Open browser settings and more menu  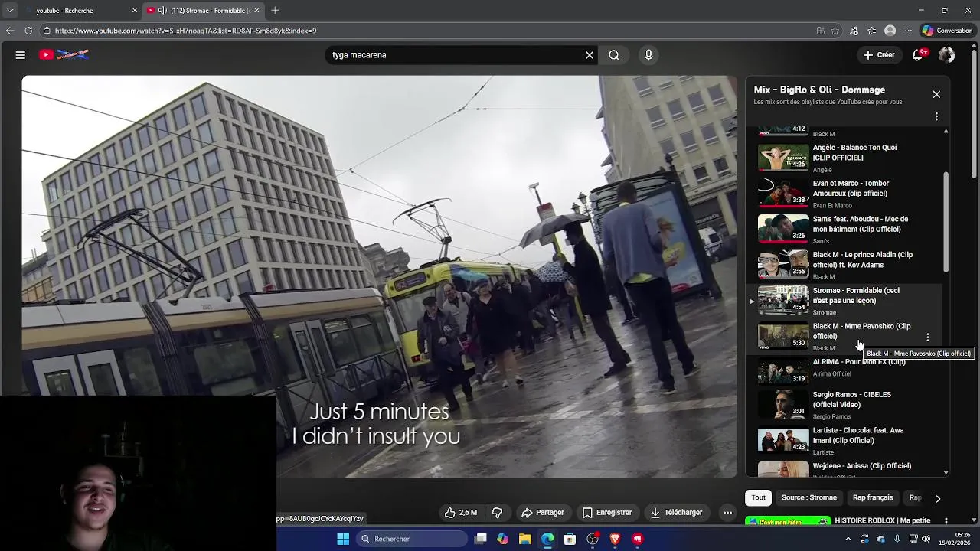click(x=908, y=31)
